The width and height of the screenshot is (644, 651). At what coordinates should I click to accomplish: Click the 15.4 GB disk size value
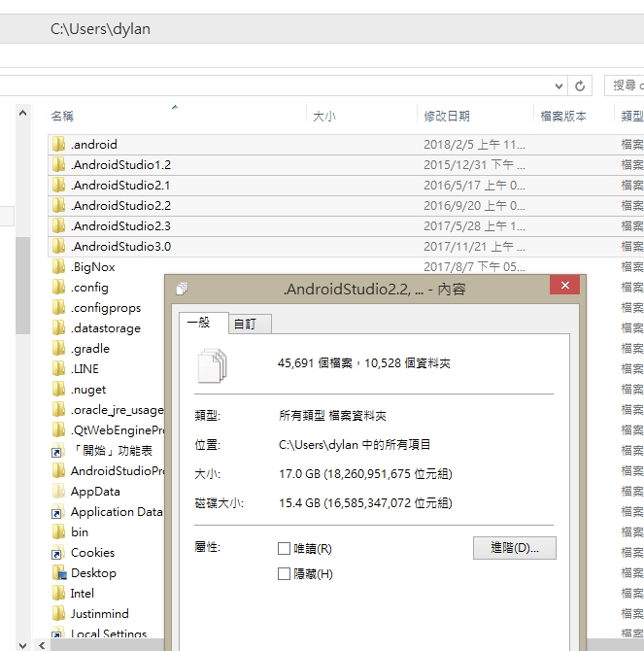pyautogui.click(x=365, y=503)
